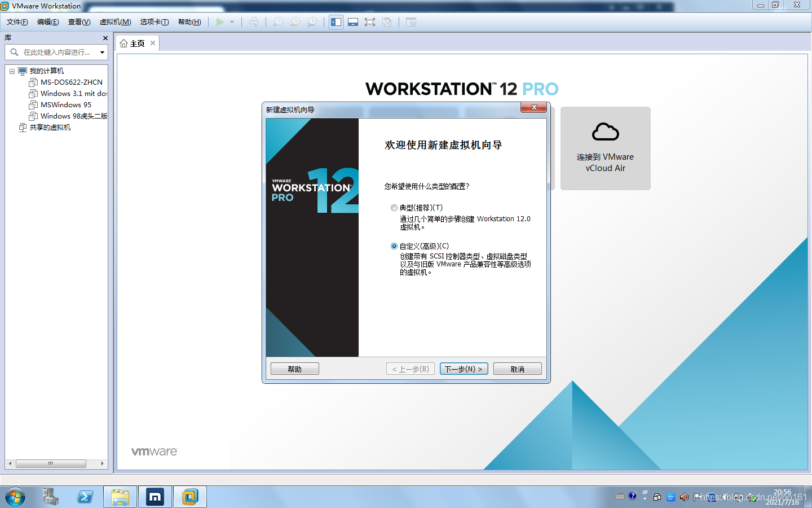This screenshot has width=812, height=508.
Task: Switch to the 主页 tab
Action: click(x=137, y=43)
